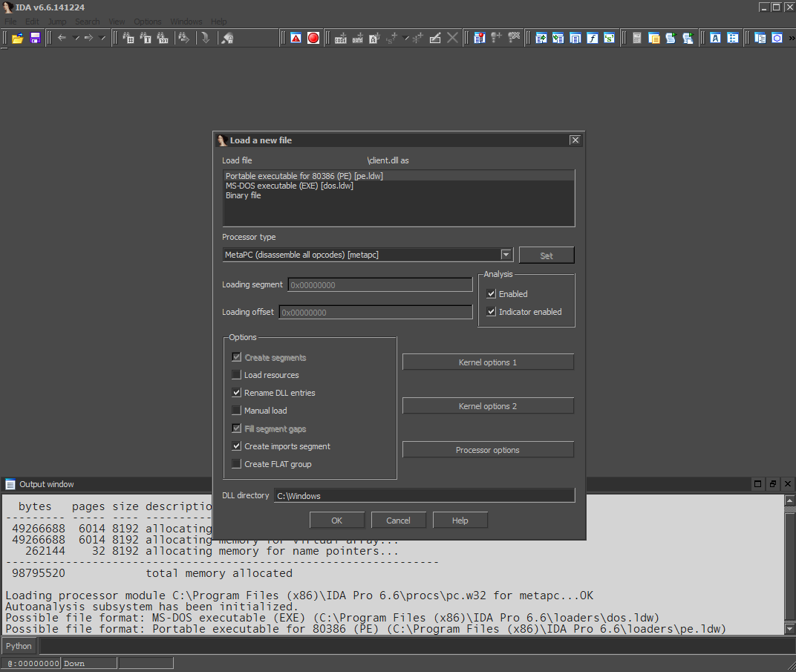The width and height of the screenshot is (796, 672).
Task: Click the convert to DATA icon
Action: tap(358, 38)
